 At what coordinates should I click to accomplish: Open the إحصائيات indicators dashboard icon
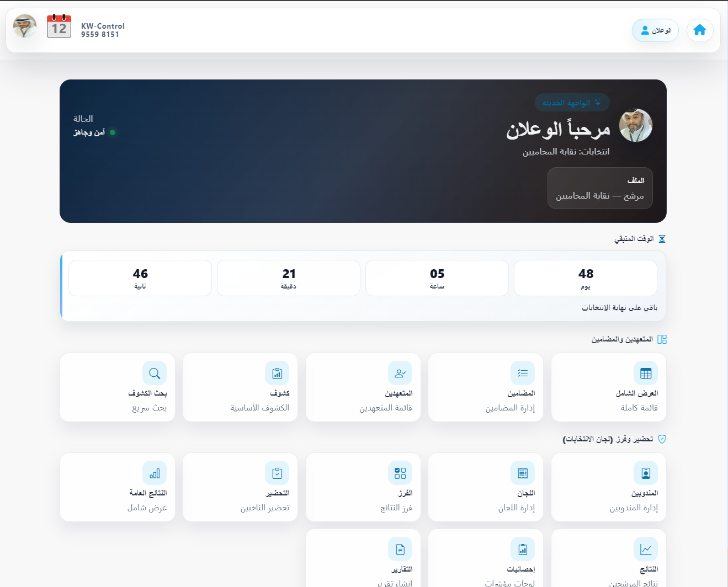[523, 548]
